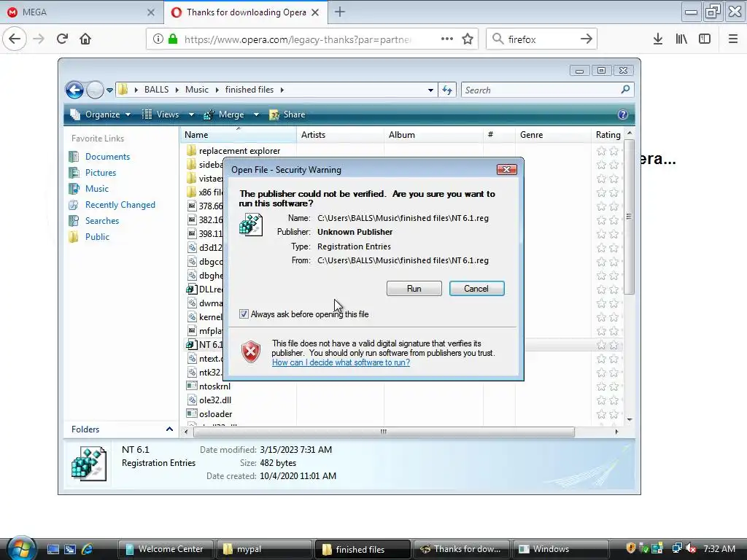Open the Firefox downloads arrow icon

pyautogui.click(x=658, y=39)
